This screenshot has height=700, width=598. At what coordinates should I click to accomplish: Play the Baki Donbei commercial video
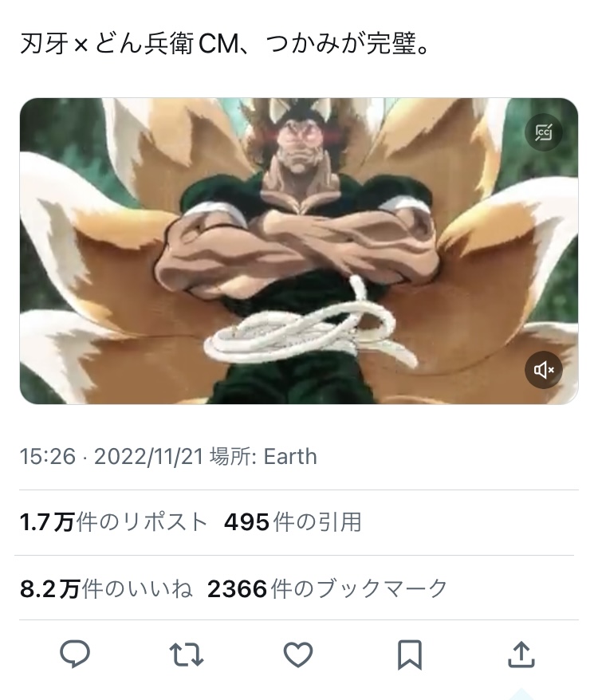pyautogui.click(x=299, y=251)
